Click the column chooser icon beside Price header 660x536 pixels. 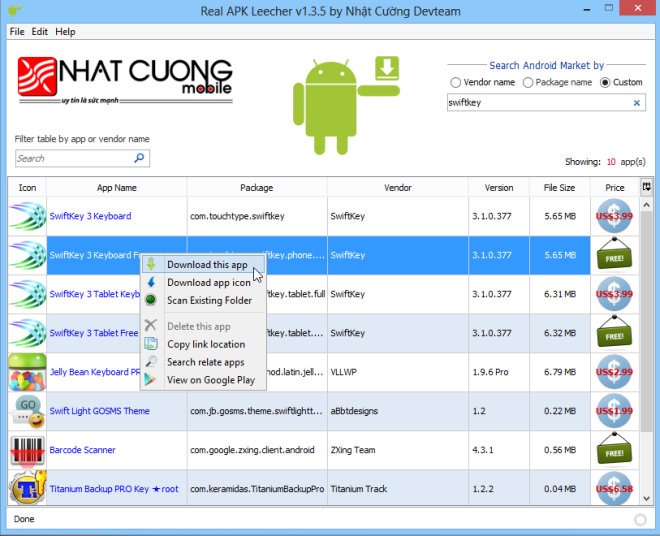646,187
